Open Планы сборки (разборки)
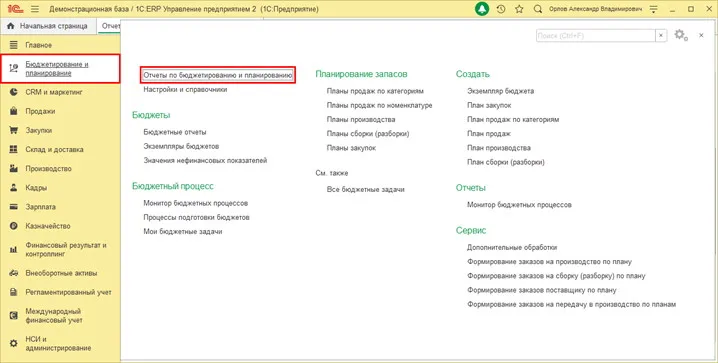 [368, 134]
